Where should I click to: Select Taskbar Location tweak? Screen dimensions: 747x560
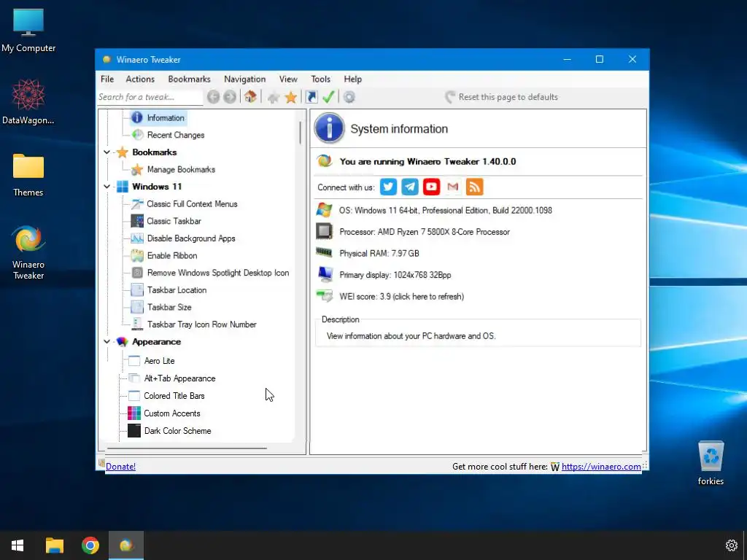pos(169,290)
